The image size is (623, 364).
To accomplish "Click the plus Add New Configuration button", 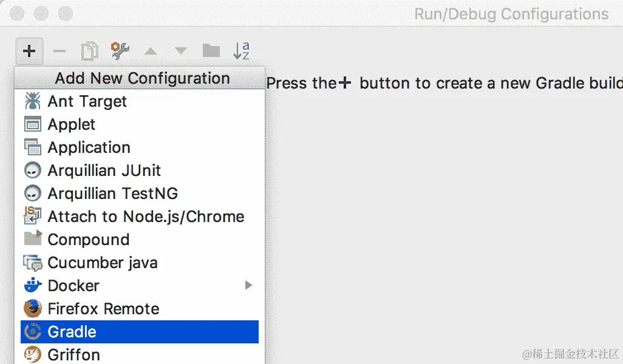I will pyautogui.click(x=29, y=51).
